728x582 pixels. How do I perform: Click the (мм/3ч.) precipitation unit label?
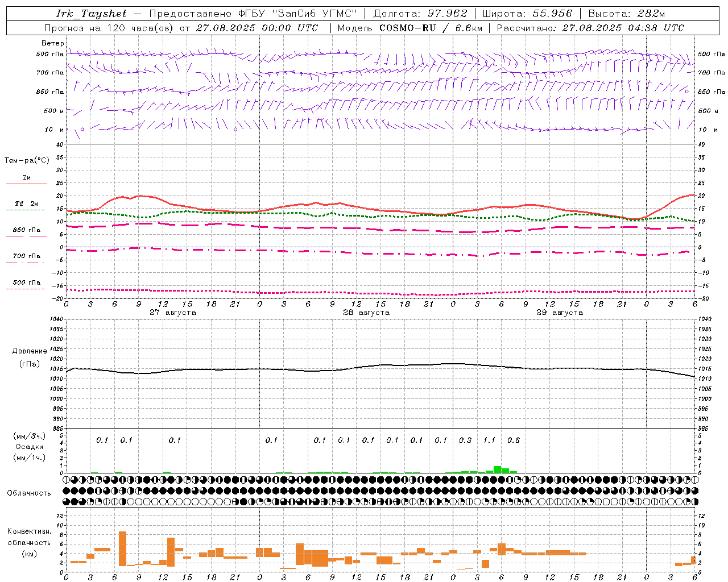tap(29, 436)
